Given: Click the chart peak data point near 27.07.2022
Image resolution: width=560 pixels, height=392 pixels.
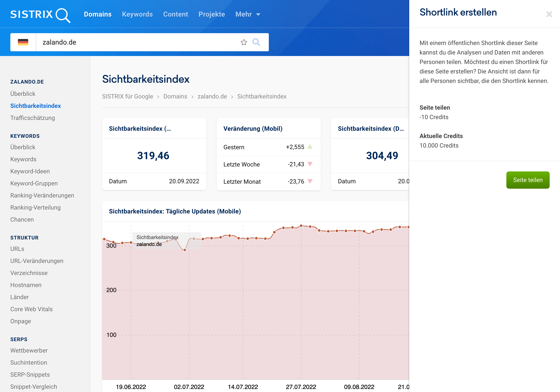Looking at the screenshot, I should [x=301, y=226].
